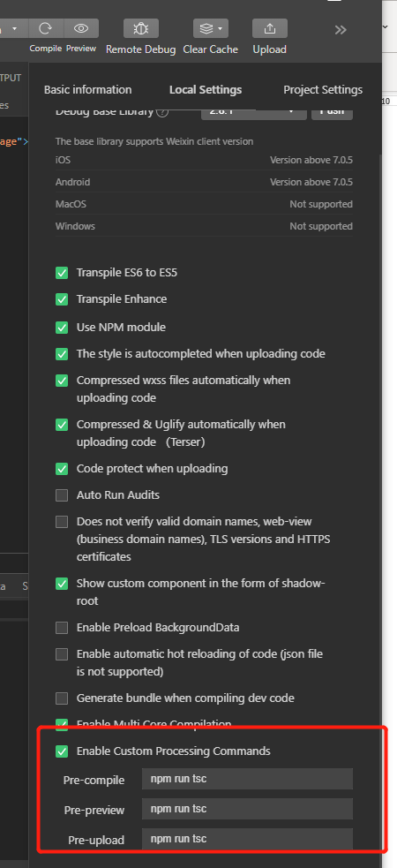Switch to the Basic information tab
Viewport: 397px width, 868px height.
tap(88, 90)
